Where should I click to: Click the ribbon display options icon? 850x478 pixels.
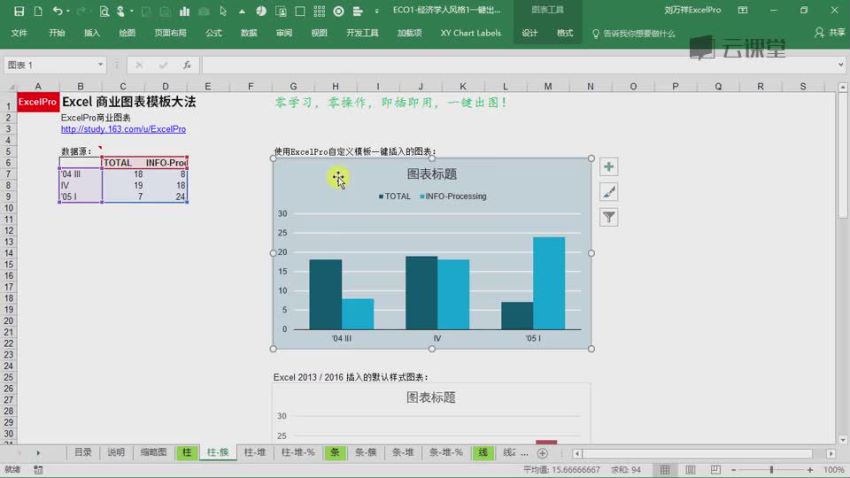743,10
